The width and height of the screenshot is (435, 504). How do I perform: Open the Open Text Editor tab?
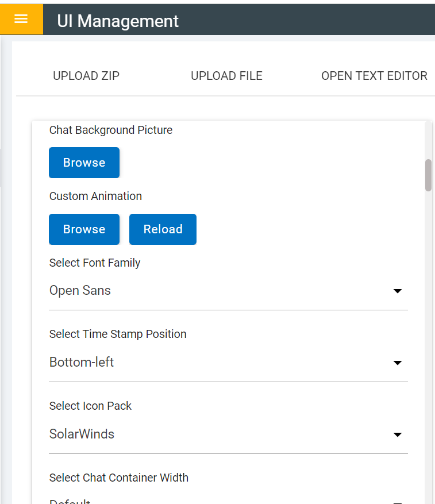pos(374,76)
